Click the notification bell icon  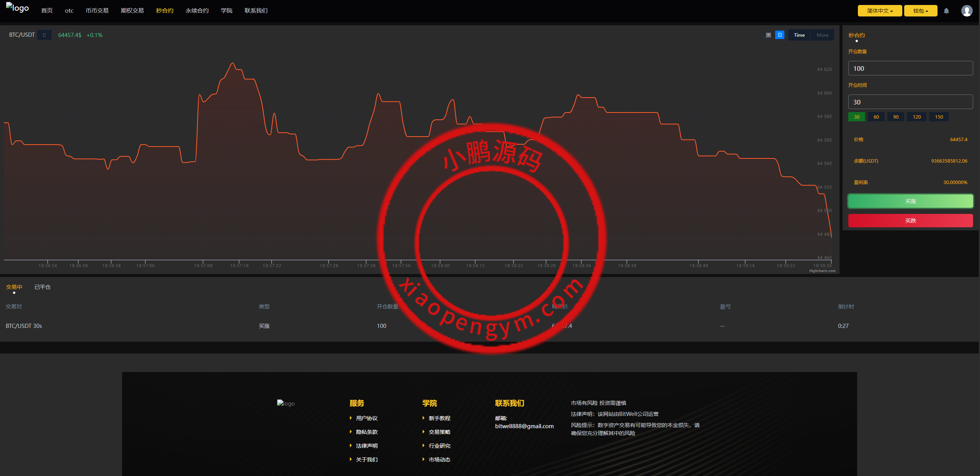946,11
